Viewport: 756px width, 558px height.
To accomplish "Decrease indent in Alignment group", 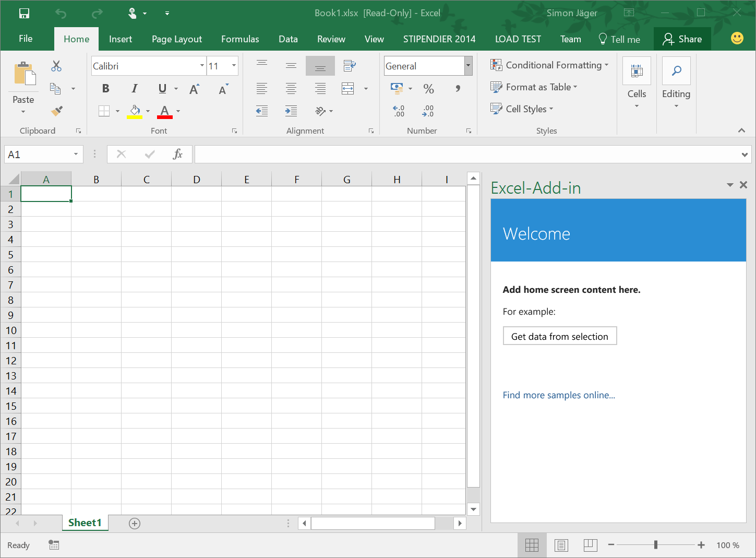I will coord(262,111).
